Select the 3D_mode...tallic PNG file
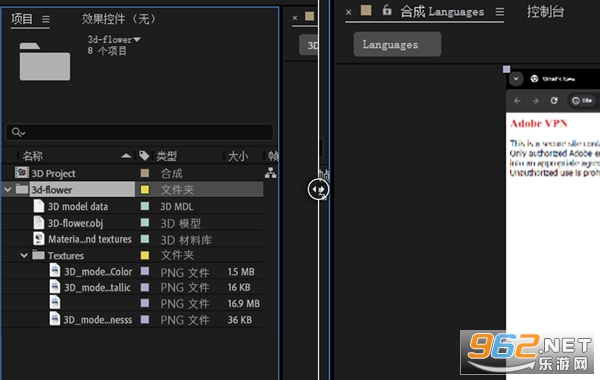 [x=97, y=287]
